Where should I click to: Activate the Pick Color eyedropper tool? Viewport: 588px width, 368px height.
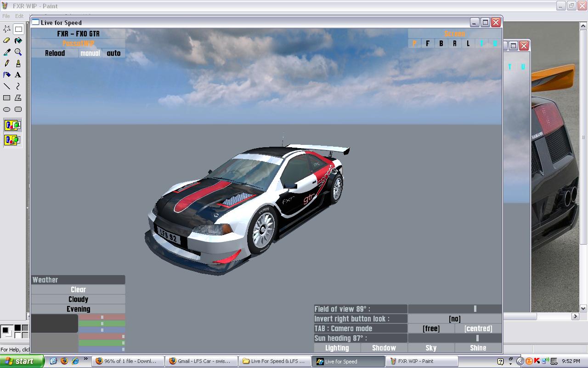[x=7, y=52]
